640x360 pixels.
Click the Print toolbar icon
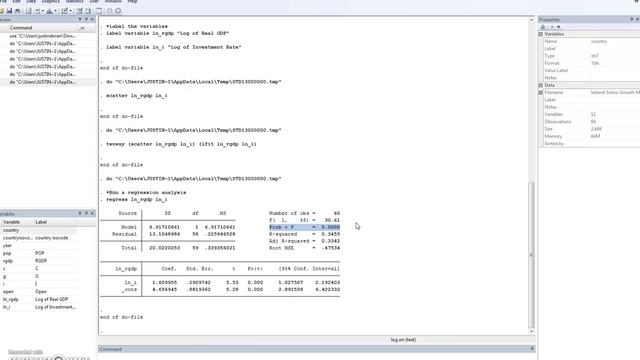(x=18, y=11)
